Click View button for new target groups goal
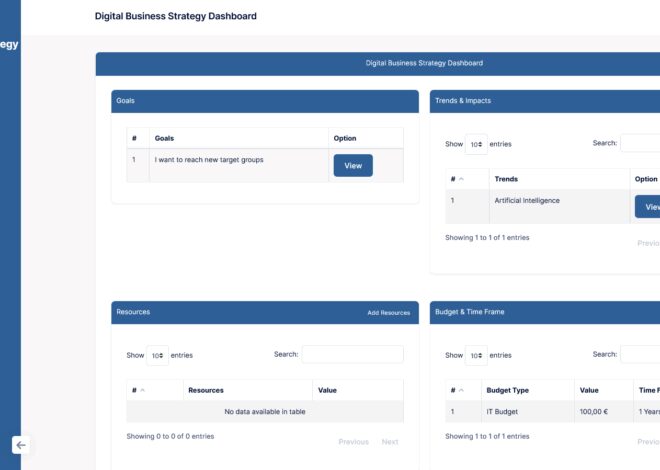 point(352,165)
